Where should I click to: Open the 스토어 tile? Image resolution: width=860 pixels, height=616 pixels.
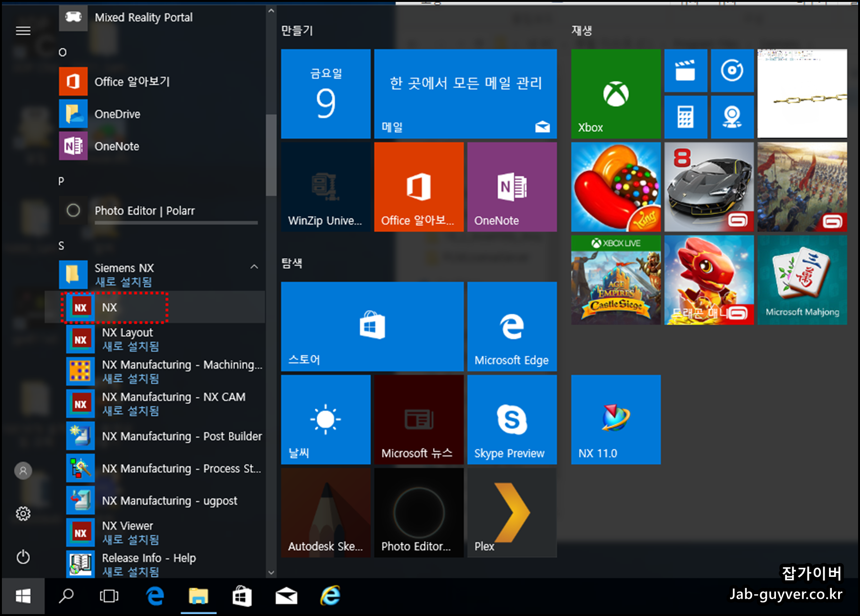click(x=372, y=327)
